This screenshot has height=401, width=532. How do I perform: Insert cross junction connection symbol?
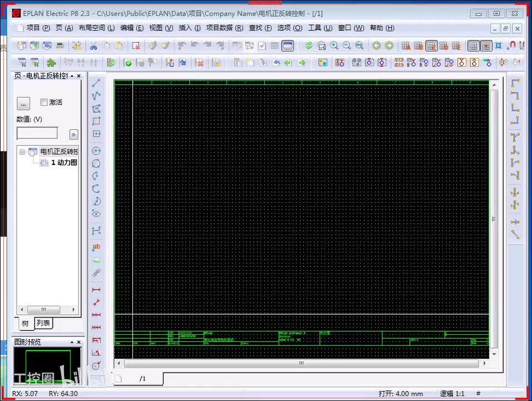coord(515,193)
